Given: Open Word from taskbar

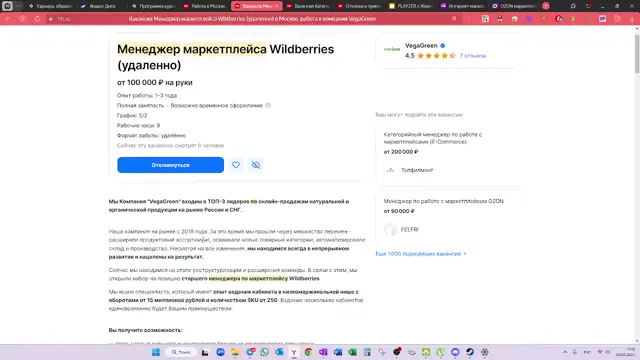Looking at the screenshot, I should [338, 352].
